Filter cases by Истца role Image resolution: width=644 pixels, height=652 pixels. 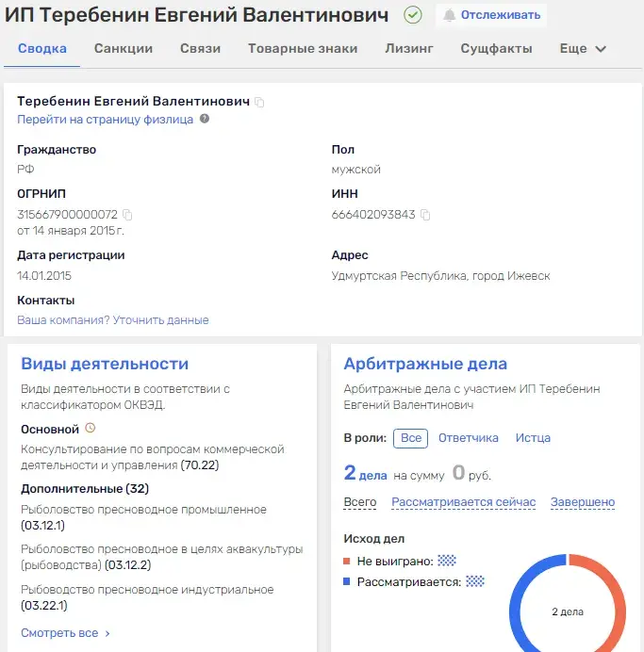533,438
